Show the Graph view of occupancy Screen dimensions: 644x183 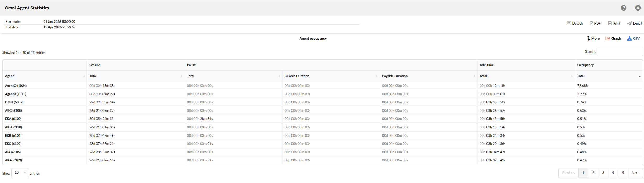[x=613, y=38]
